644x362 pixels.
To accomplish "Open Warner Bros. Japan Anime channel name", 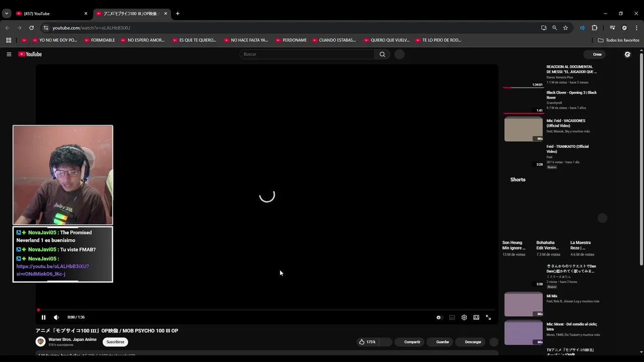I will coord(72,339).
